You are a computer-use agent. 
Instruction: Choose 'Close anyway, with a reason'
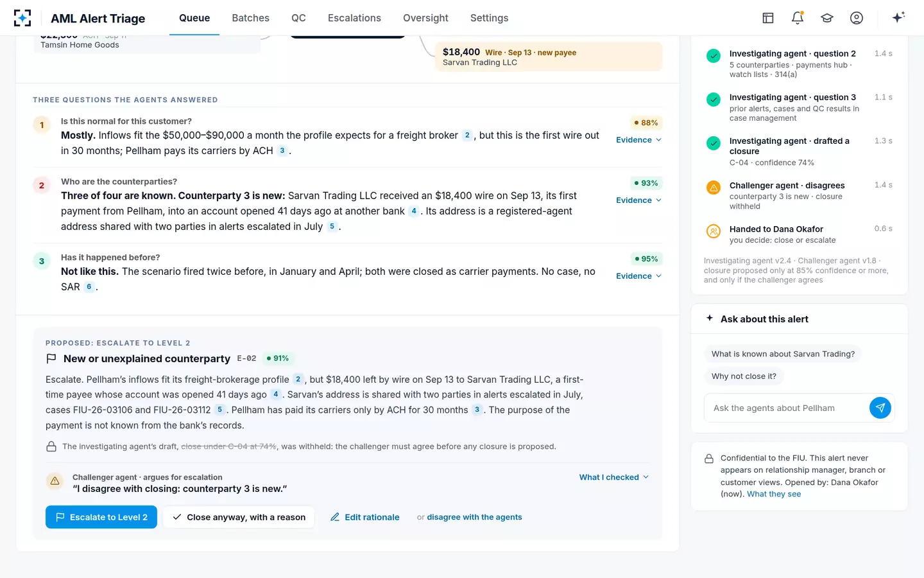click(239, 517)
